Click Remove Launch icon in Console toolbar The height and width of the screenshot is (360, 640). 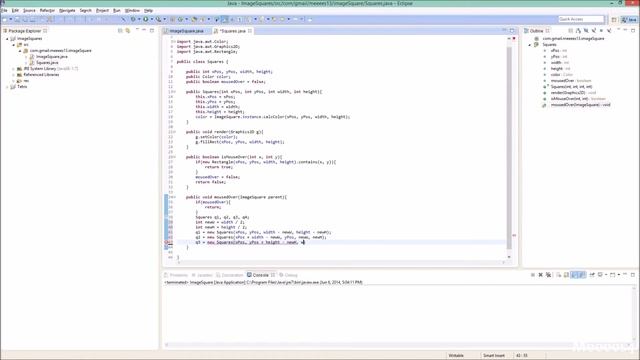click(540, 275)
